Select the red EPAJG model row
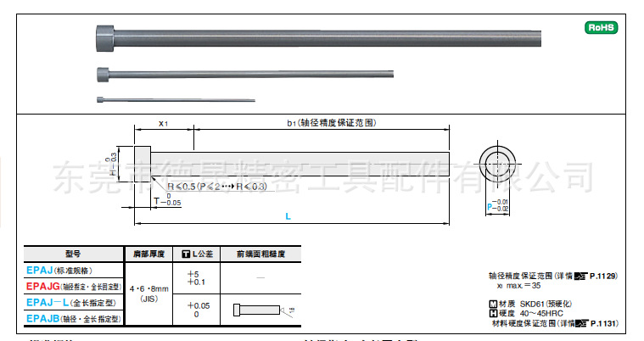Viewport: 644px width, 341px height. [x=73, y=287]
